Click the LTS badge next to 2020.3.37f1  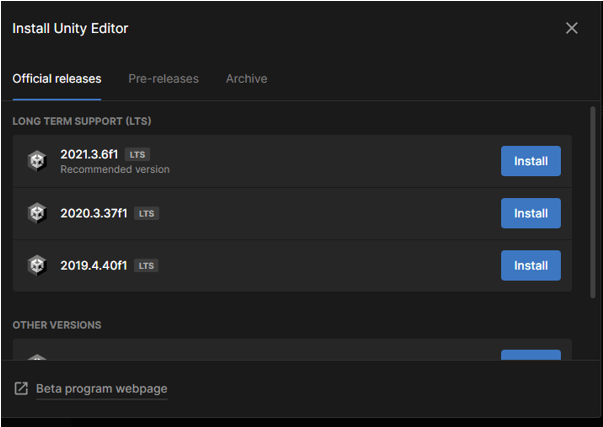tap(147, 214)
